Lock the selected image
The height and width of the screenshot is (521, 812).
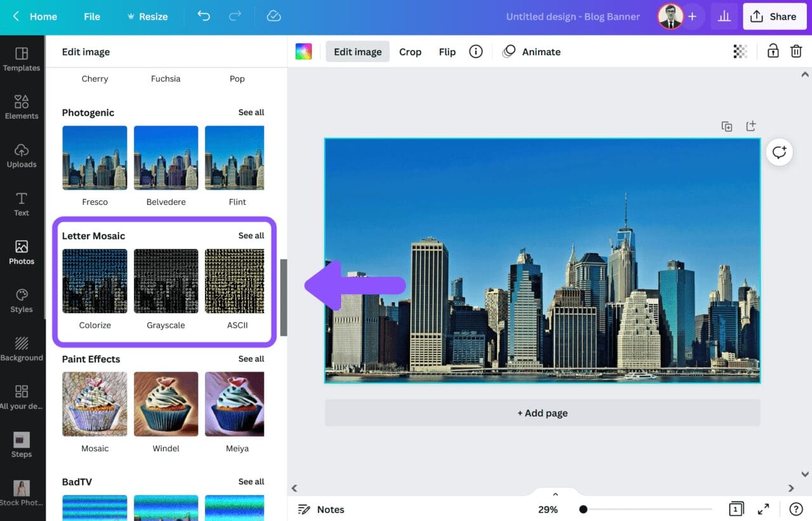773,51
